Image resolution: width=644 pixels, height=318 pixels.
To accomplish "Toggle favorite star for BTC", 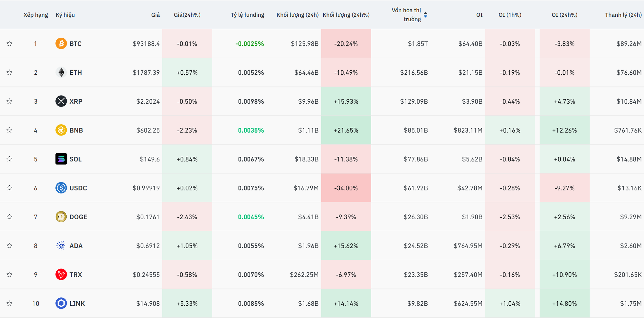I will [x=10, y=43].
